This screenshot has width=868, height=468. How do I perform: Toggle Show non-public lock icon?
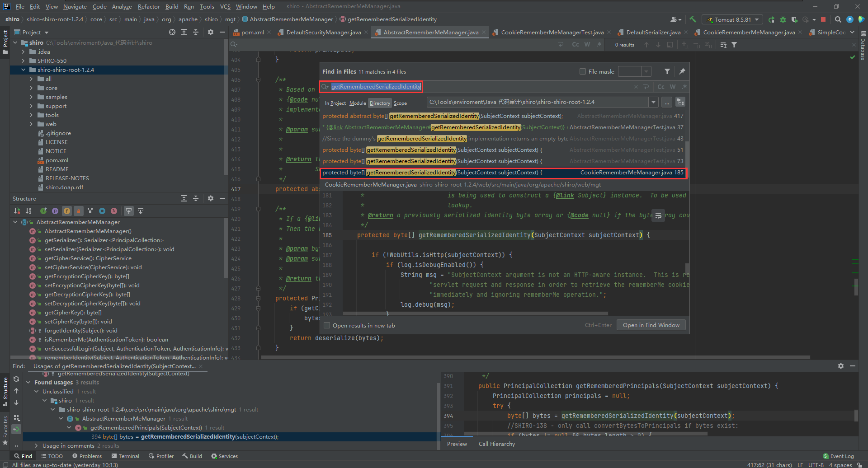tap(79, 211)
